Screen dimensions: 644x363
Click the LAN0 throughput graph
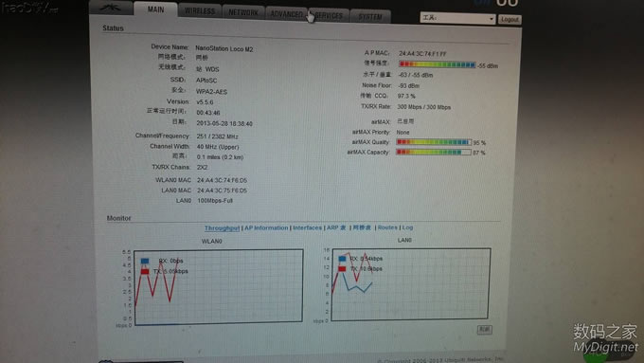pos(411,283)
